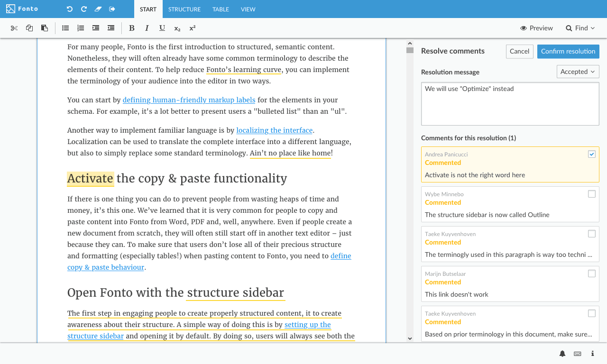Viewport: 607px width, 364px height.
Task: Cancel resolving comments
Action: click(x=519, y=51)
